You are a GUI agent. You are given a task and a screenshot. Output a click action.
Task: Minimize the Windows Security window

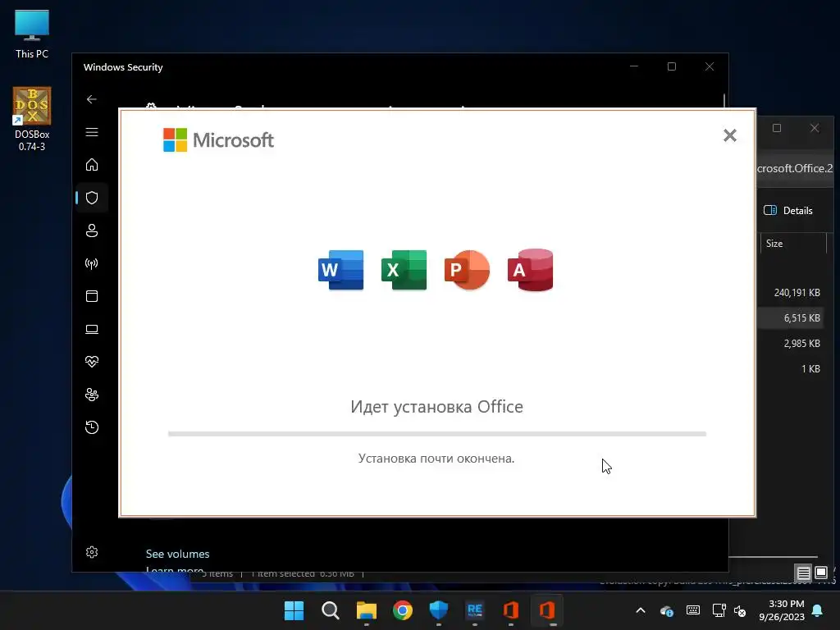[x=634, y=66]
